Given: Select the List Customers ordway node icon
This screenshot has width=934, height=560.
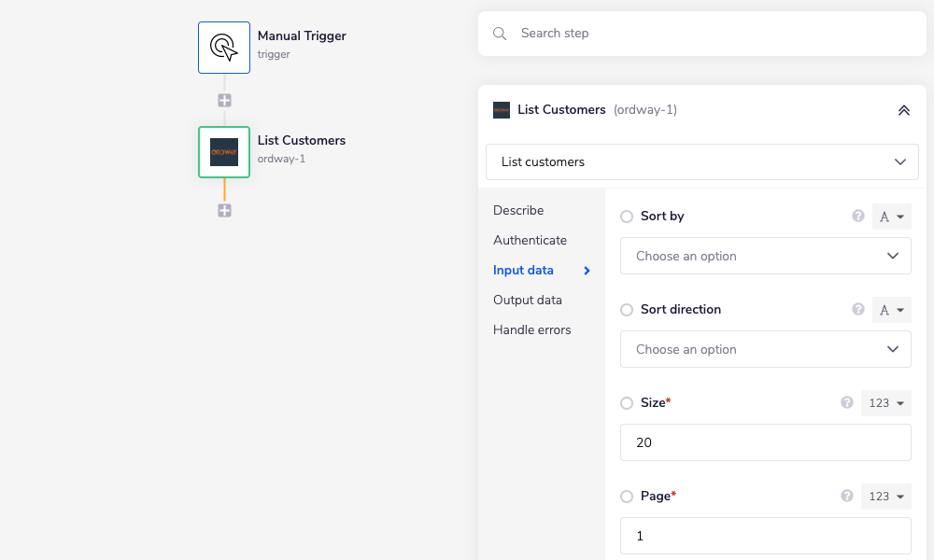Looking at the screenshot, I should coord(224,152).
